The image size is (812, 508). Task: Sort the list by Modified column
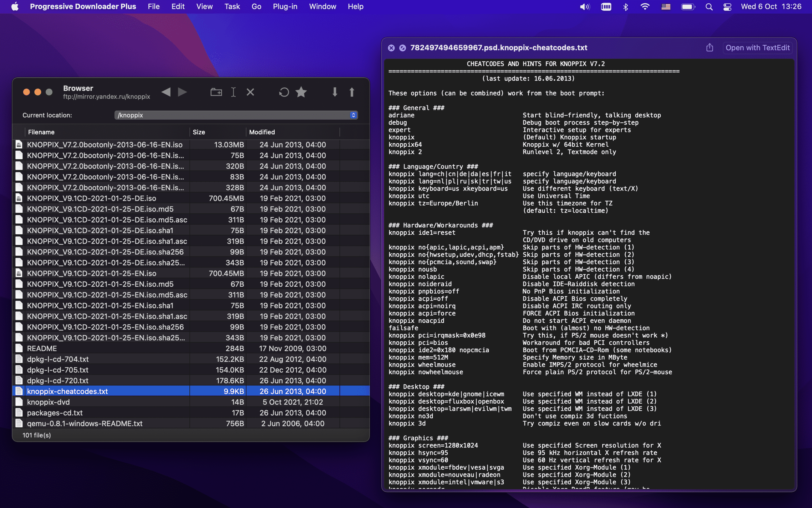[293, 132]
